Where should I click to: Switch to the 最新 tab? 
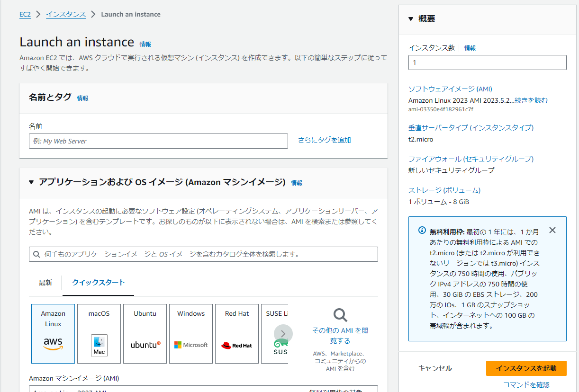tap(45, 282)
